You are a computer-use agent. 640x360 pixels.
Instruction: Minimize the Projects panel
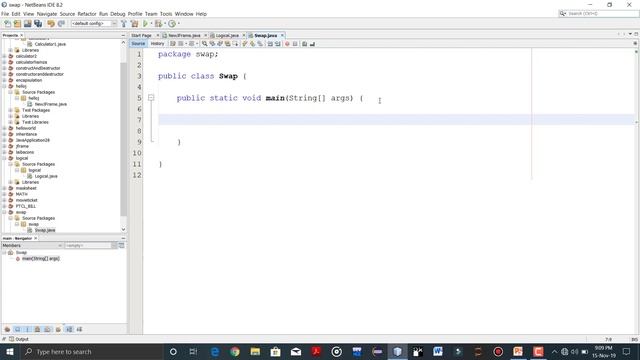click(x=123, y=36)
